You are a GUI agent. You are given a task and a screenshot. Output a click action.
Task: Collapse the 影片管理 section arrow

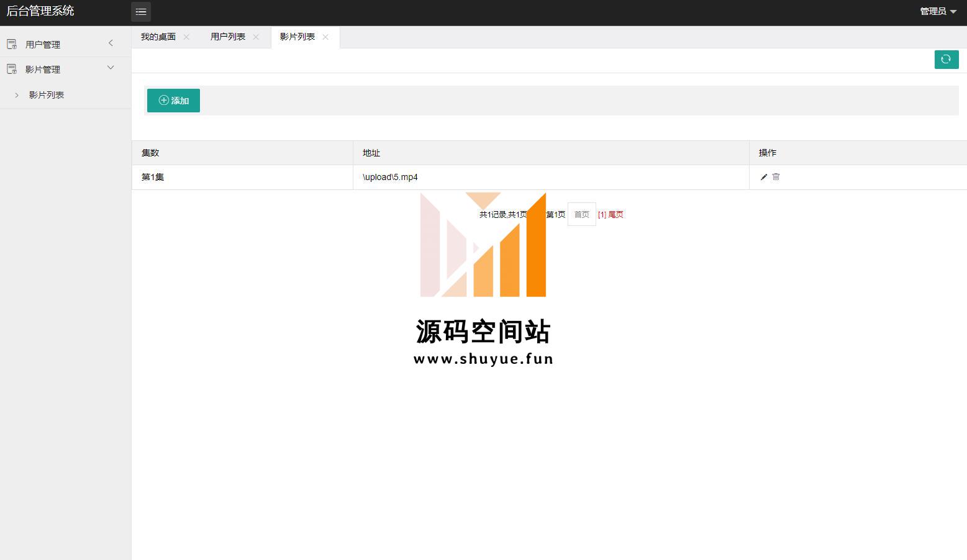111,68
